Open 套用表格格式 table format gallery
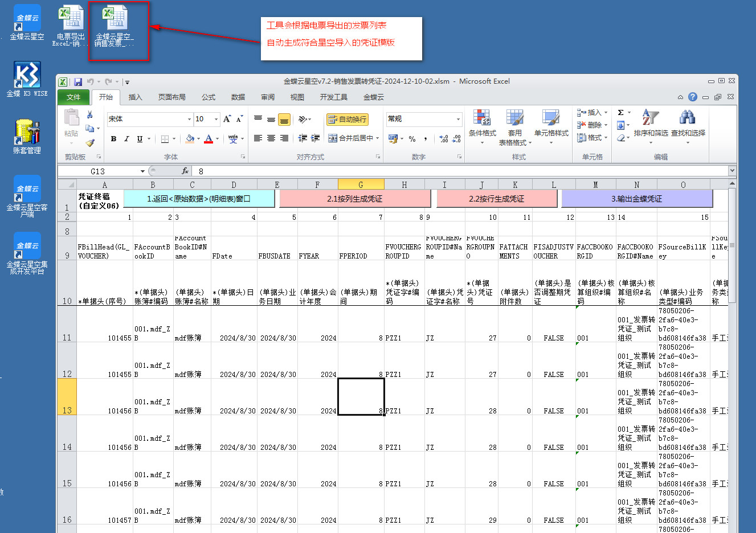756x533 pixels. [515, 128]
